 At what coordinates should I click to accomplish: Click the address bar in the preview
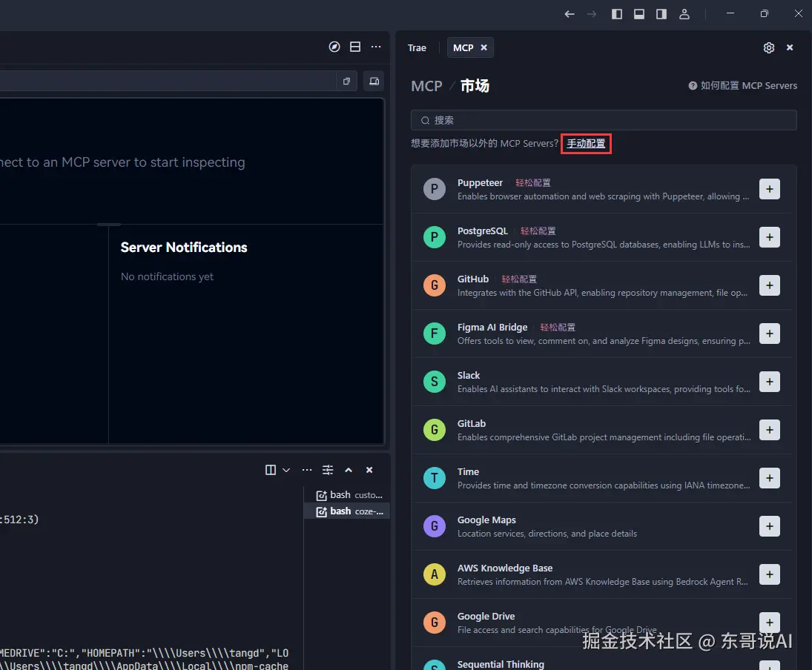(x=168, y=82)
